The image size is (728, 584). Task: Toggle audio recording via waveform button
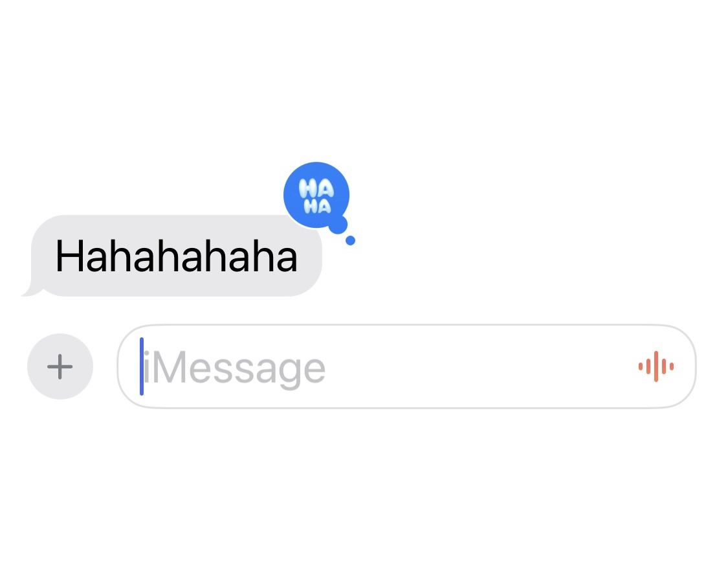point(656,366)
